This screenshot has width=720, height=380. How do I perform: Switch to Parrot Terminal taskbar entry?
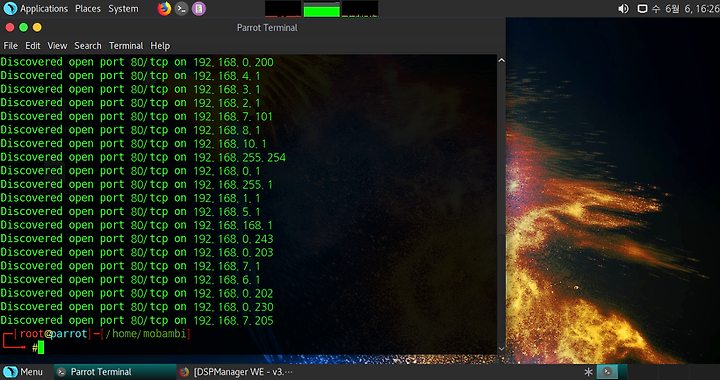[115, 372]
